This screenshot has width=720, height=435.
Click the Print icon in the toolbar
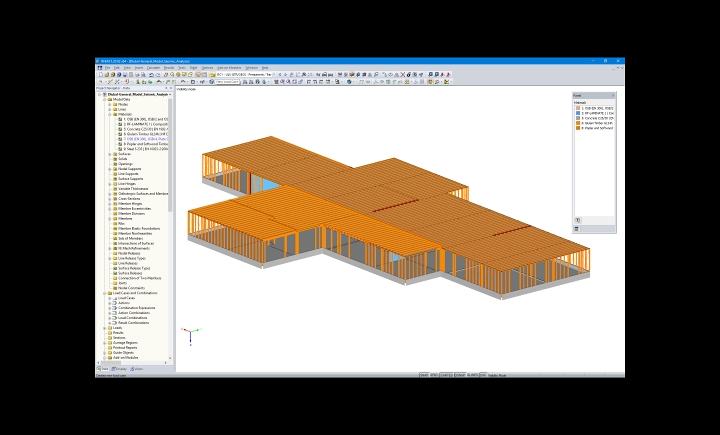tap(137, 74)
